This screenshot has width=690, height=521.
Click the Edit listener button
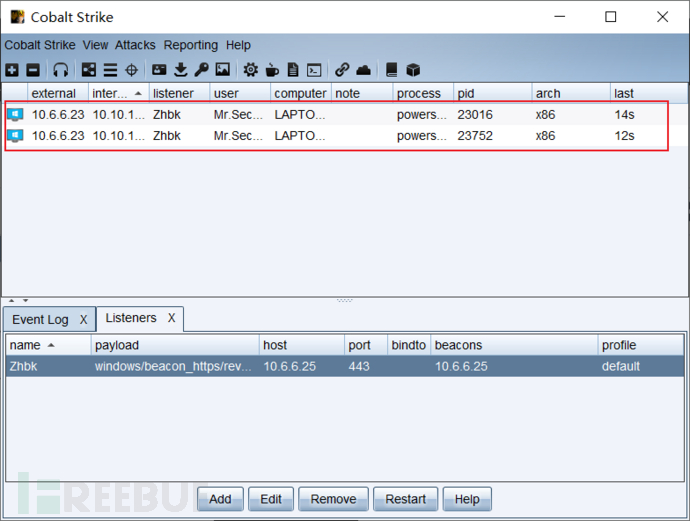point(271,499)
